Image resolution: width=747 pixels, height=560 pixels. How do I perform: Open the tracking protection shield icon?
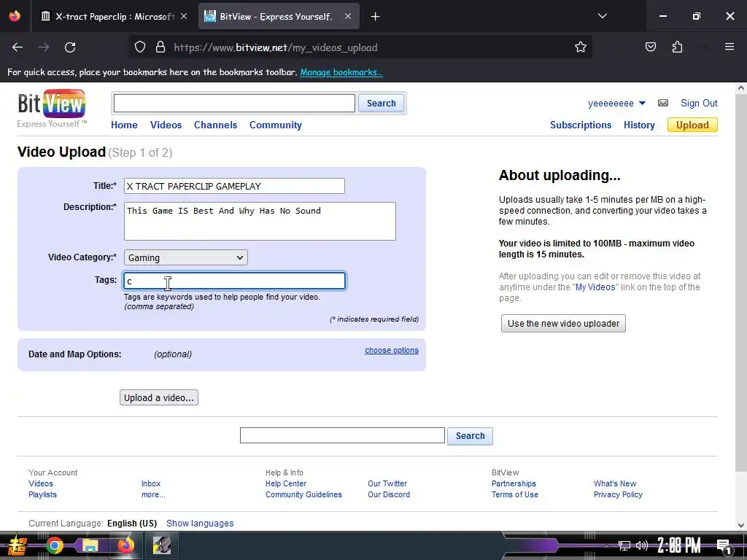[x=139, y=47]
